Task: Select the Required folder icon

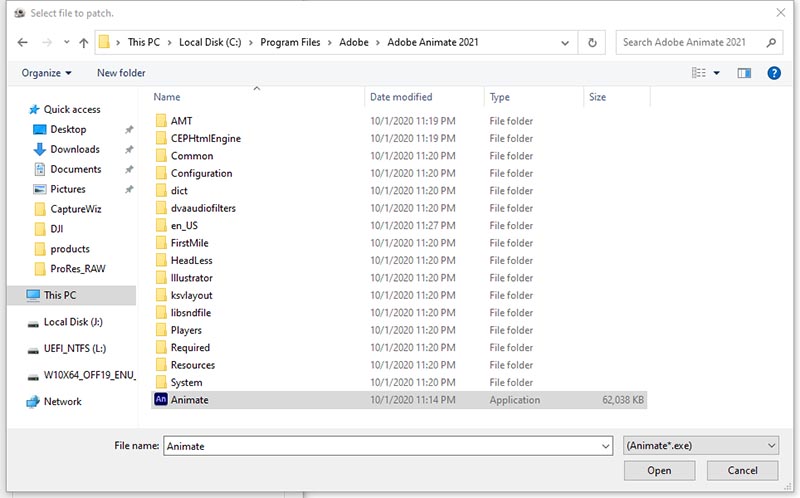Action: [161, 347]
